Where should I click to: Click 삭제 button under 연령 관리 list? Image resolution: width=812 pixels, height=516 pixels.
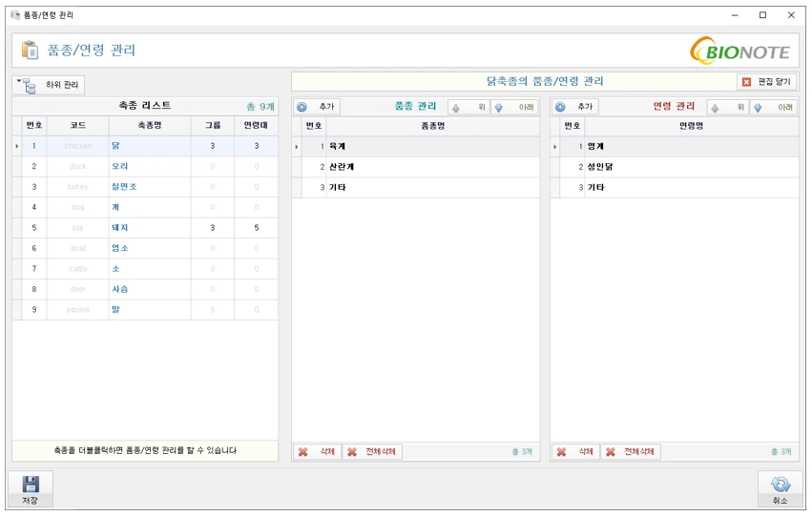pos(575,452)
